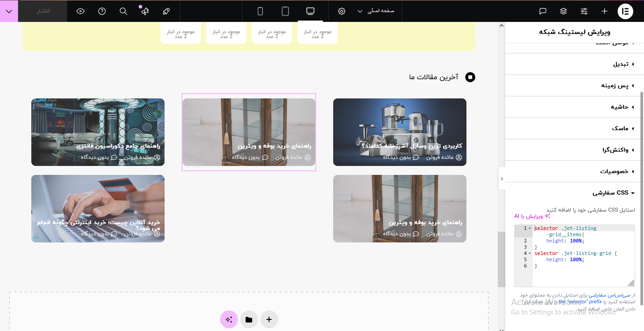Open the صفحه اصلی page dropdown

[376, 11]
